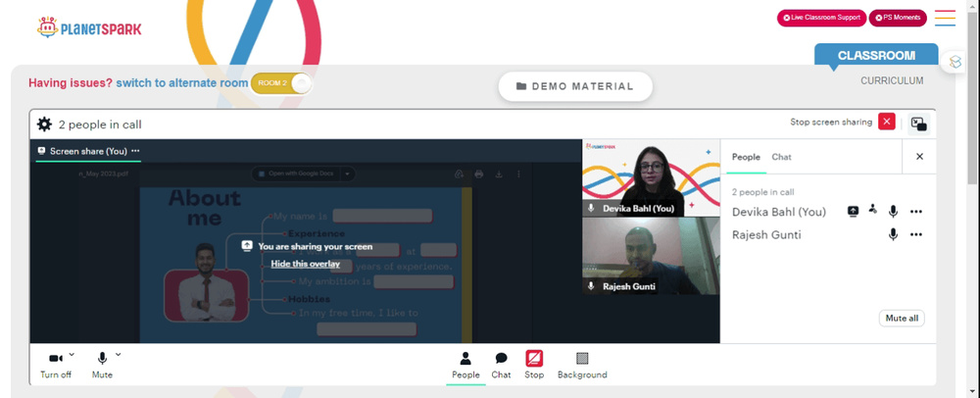Expand the microphone options chevron
Screen dimensions: 980x398
tap(119, 354)
